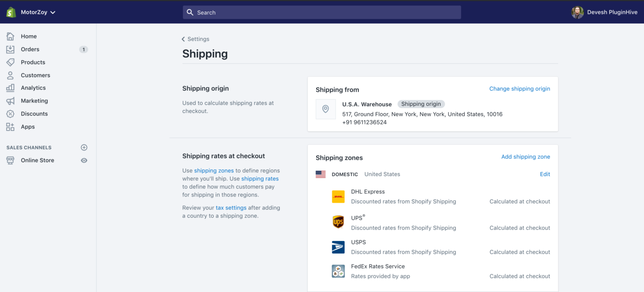This screenshot has height=292, width=644.
Task: Click the Discounts icon
Action: pos(11,113)
